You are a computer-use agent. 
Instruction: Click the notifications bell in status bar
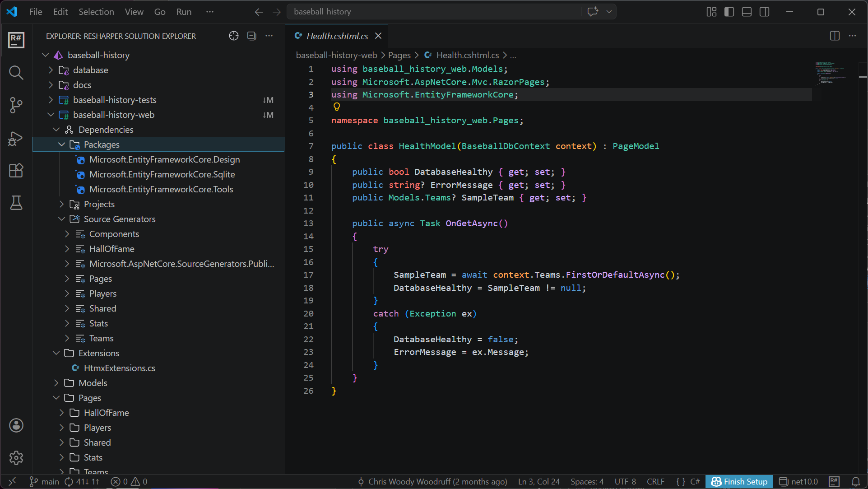pyautogui.click(x=855, y=482)
